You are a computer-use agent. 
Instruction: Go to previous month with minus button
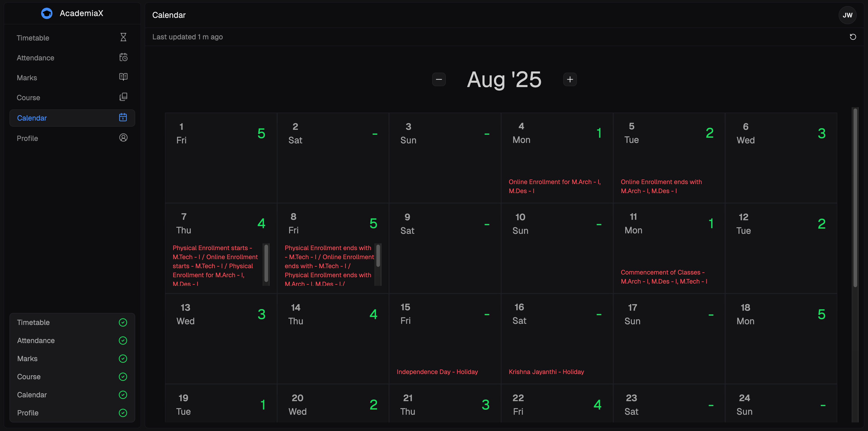(439, 80)
